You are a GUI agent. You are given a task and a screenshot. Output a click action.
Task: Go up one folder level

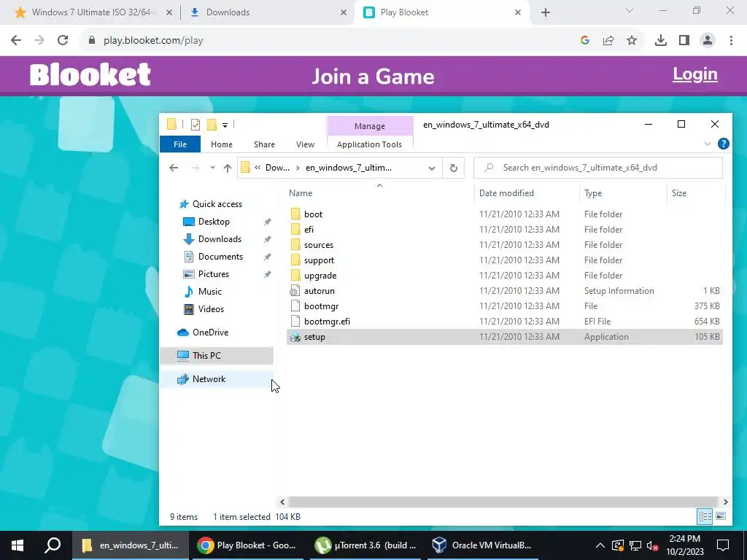tap(228, 168)
